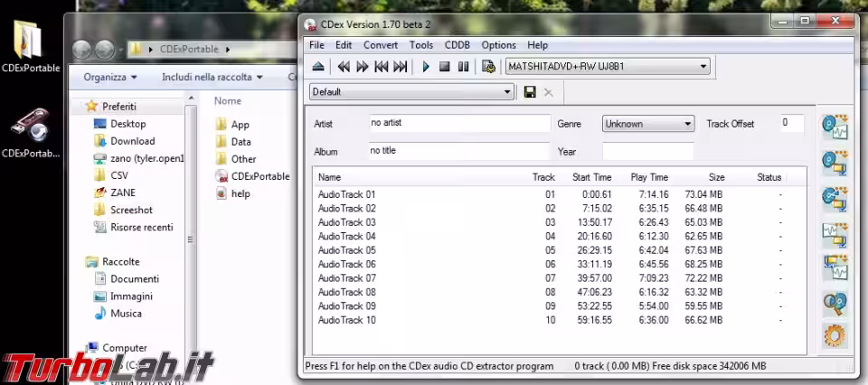Open the CDDB menu

[457, 45]
